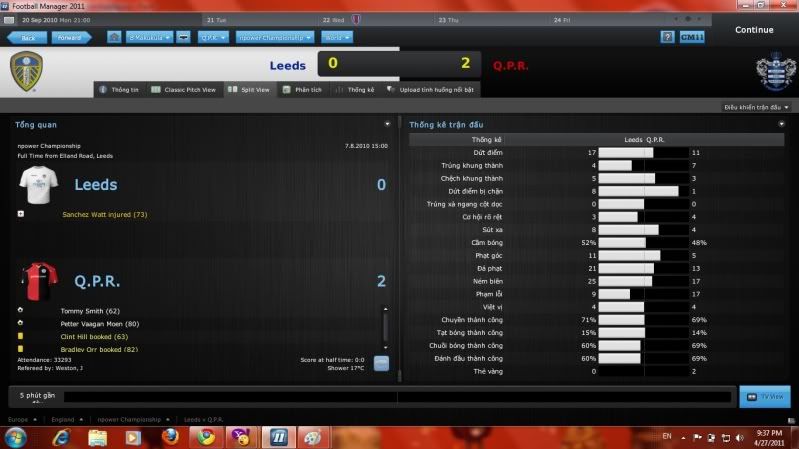Open Upload tình huống nổi bật tab
This screenshot has width=799, height=449.
tap(431, 90)
